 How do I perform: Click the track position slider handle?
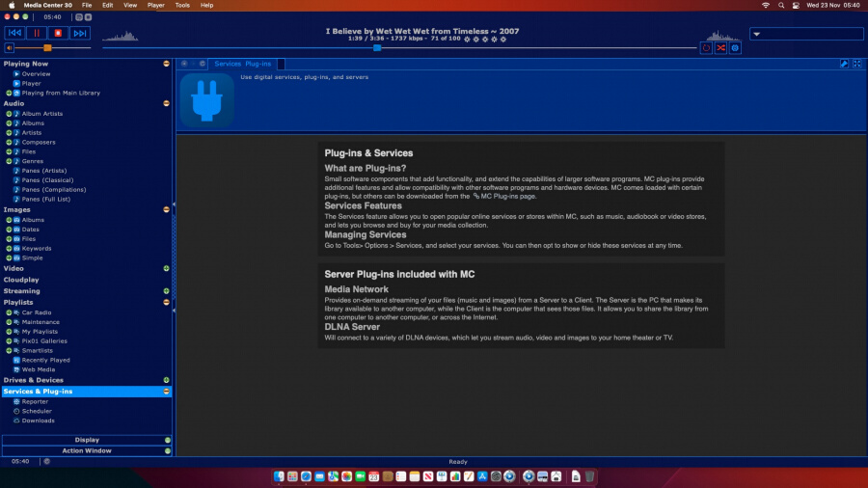point(377,47)
